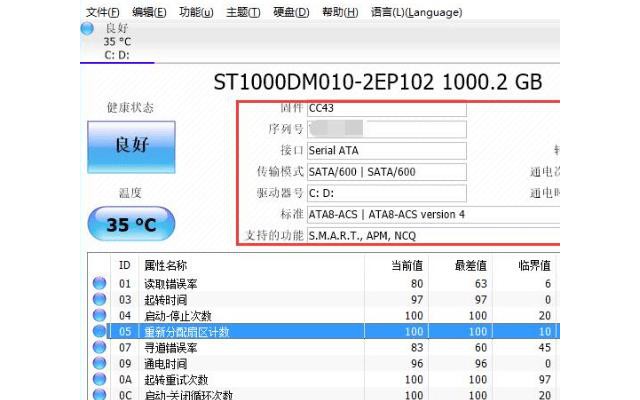640x400 pixels.
Task: Select the 通电时间 attribute name in row 09
Action: [165, 364]
